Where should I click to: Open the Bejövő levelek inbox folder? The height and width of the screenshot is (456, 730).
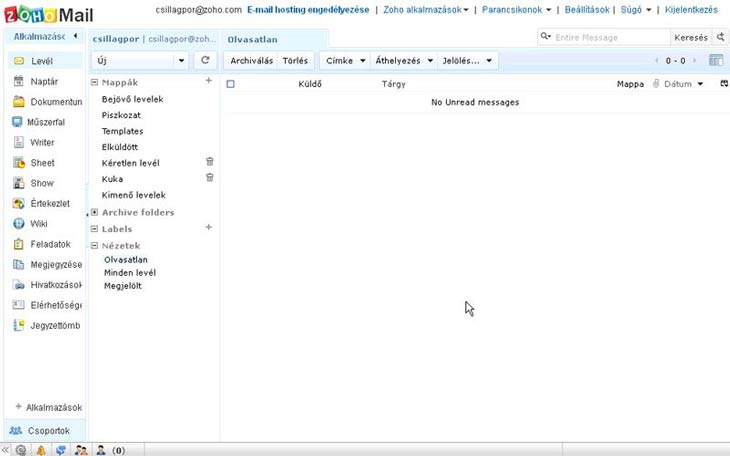click(132, 99)
